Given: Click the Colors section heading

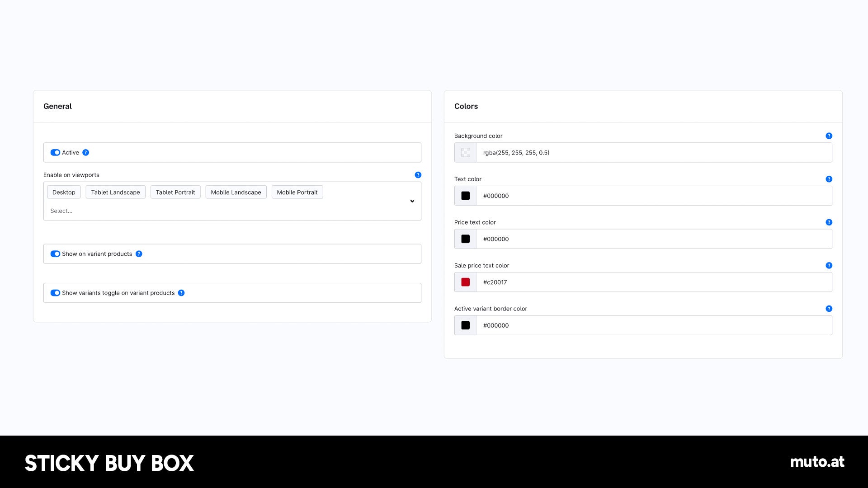Looking at the screenshot, I should [x=466, y=106].
